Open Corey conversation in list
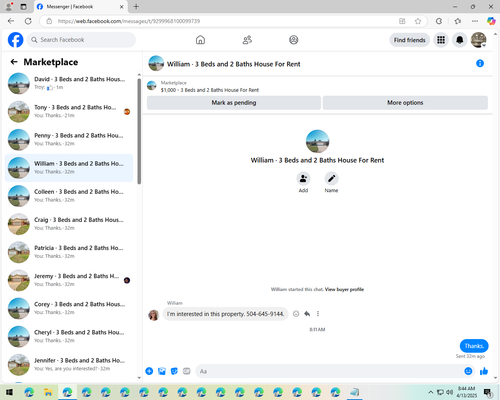Image resolution: width=500 pixels, height=400 pixels. [x=69, y=308]
